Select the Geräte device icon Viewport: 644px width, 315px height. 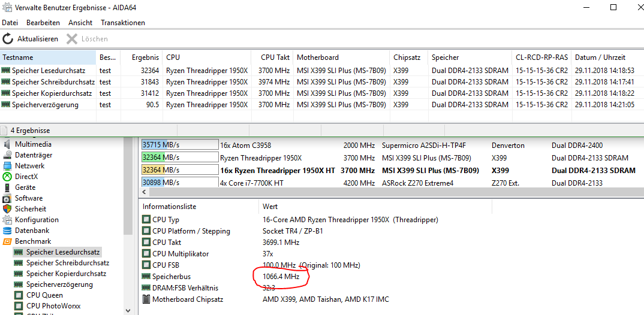[7, 187]
